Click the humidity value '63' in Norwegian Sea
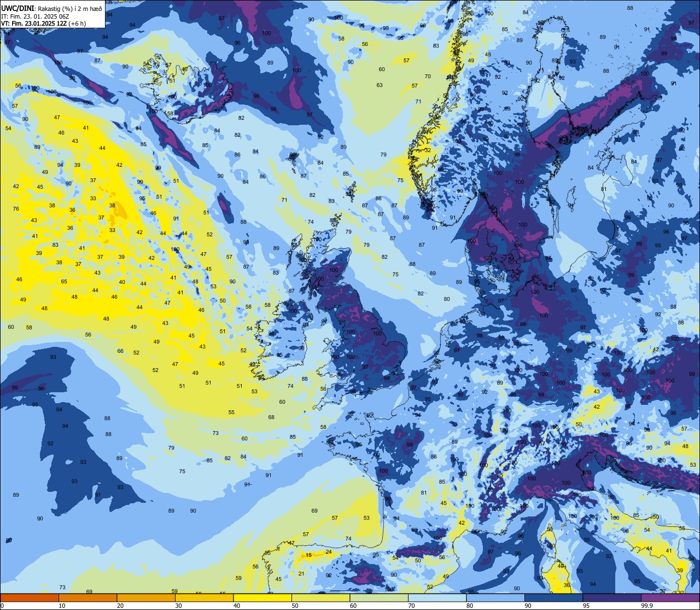Screen dimensions: 700x610 [380, 85]
